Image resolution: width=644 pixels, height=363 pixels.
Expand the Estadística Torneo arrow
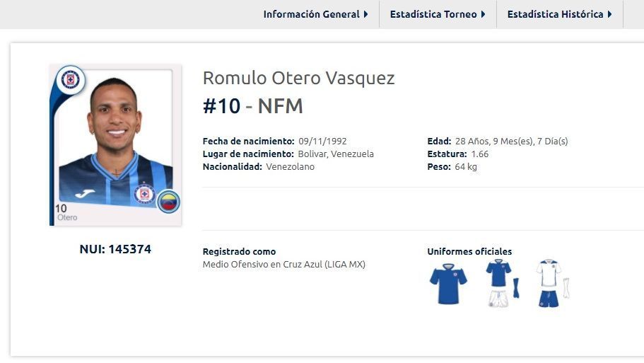[483, 14]
